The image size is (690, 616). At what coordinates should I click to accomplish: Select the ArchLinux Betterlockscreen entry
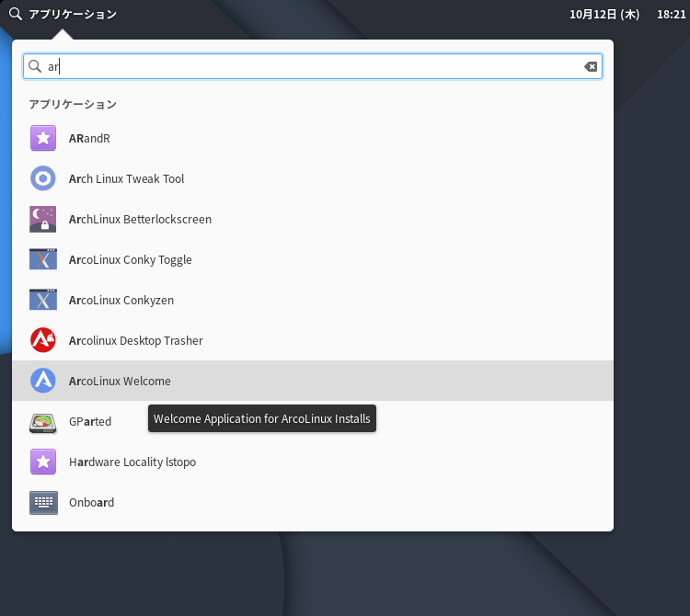[313, 219]
